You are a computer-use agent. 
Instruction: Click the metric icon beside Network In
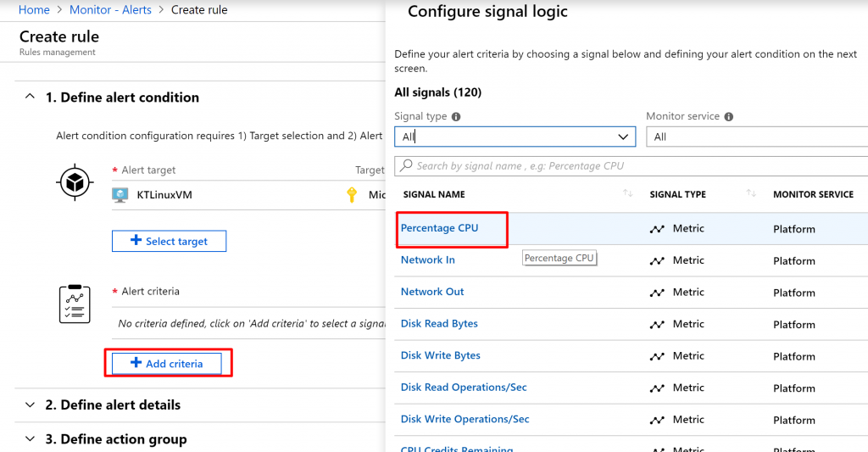point(657,261)
